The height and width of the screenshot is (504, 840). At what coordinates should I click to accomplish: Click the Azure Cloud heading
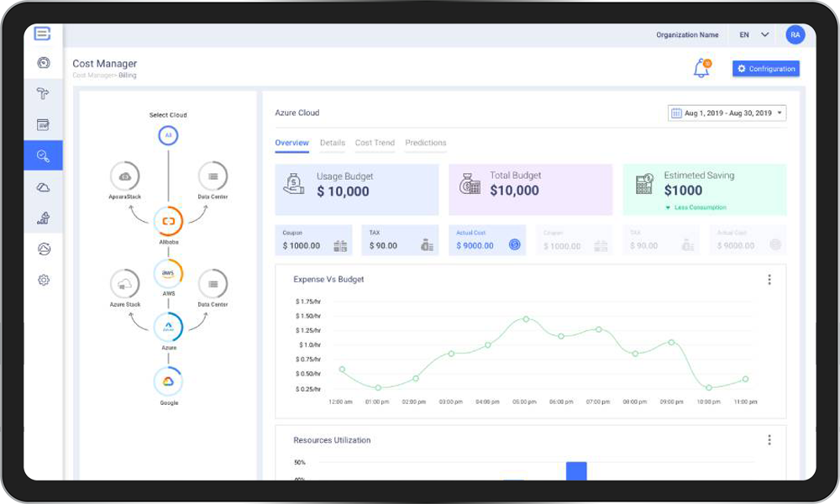click(297, 113)
